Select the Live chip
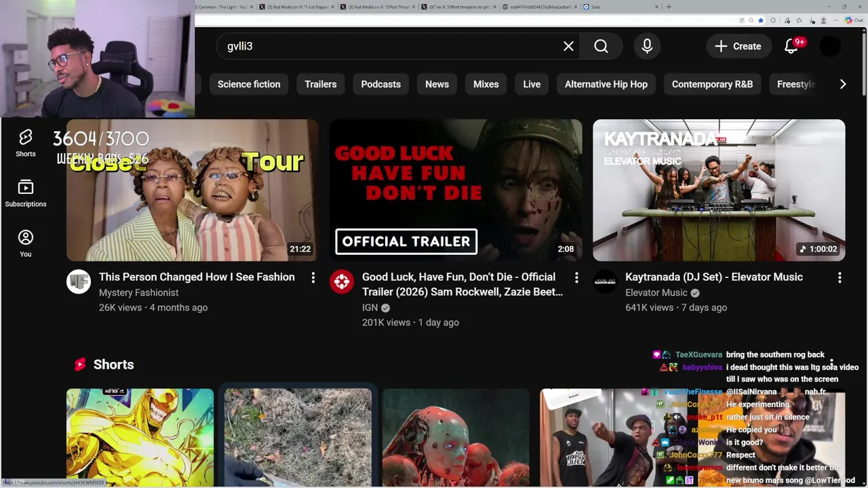Screen dimensions: 868x488 click(532, 84)
